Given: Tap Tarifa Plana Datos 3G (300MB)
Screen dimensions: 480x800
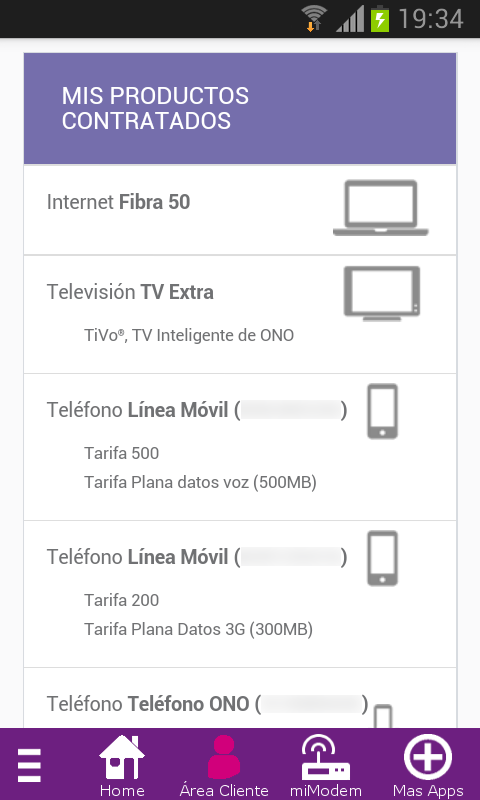Looking at the screenshot, I should (x=198, y=629).
